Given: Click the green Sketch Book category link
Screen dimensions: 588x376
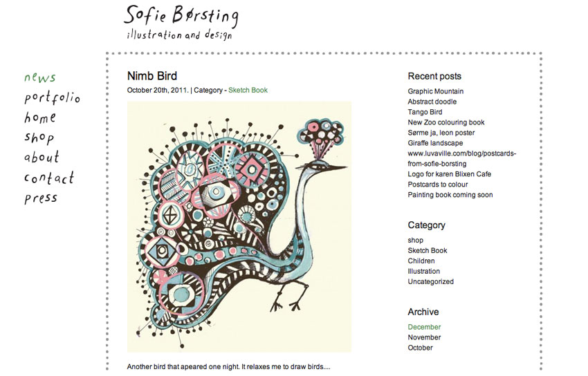Looking at the screenshot, I should coord(248,91).
